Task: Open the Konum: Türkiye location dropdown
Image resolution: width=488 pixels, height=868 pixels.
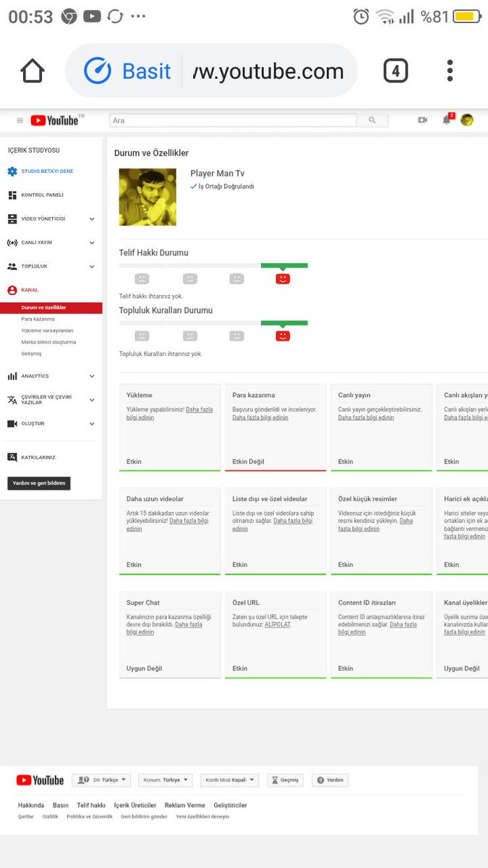Action: [x=166, y=780]
